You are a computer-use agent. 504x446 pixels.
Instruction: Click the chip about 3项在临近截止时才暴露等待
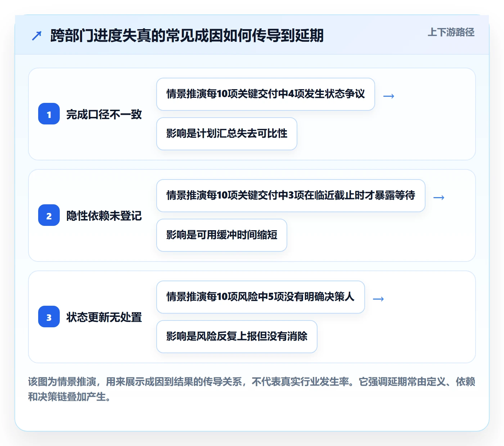click(x=291, y=196)
